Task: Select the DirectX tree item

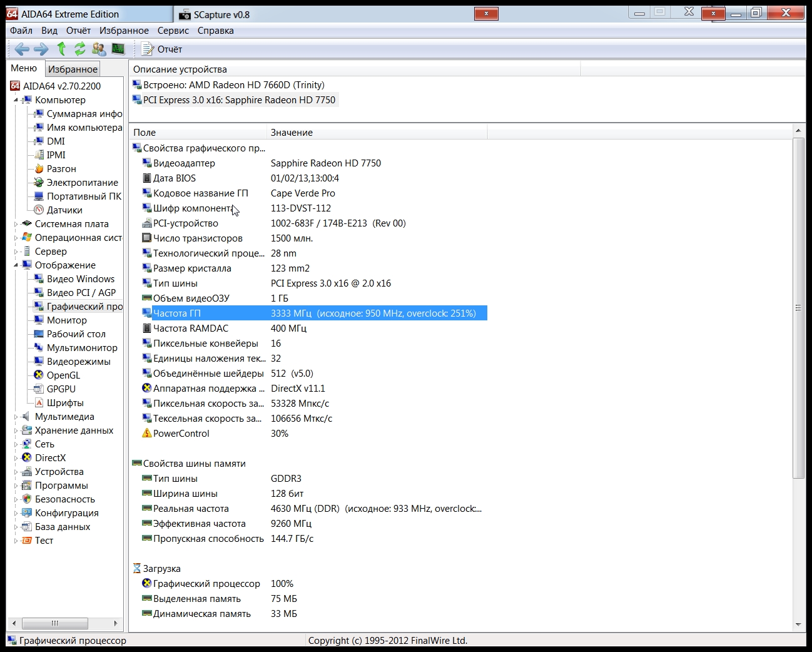Action: pyautogui.click(x=50, y=458)
